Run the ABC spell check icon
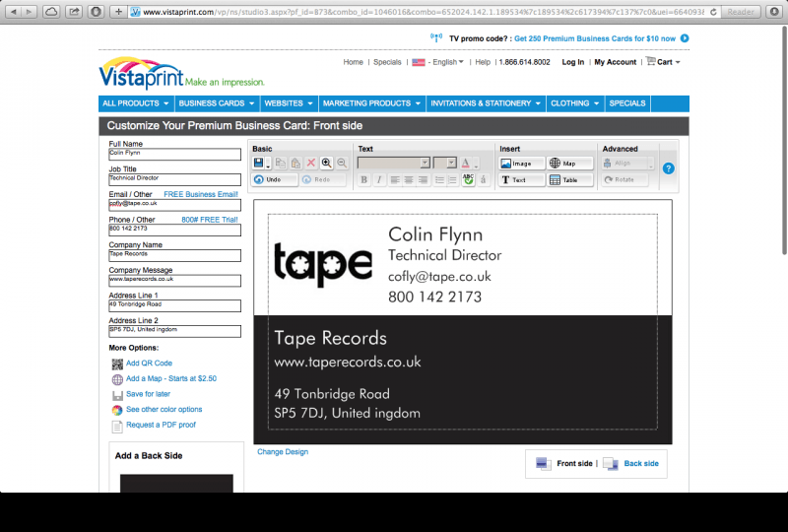The image size is (788, 532). 469,179
